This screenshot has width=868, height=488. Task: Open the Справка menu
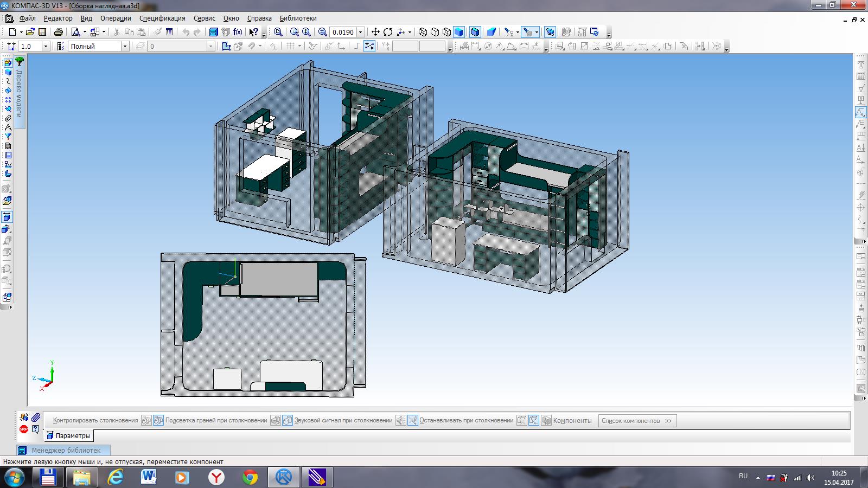click(x=259, y=18)
